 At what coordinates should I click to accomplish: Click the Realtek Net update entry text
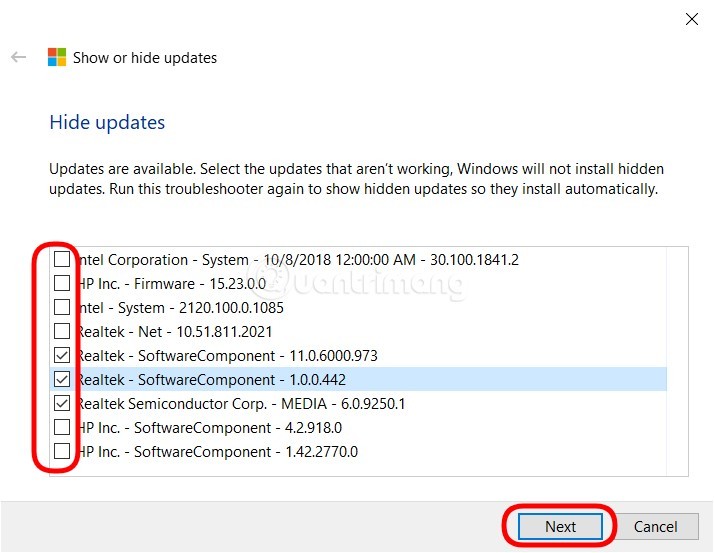pyautogui.click(x=175, y=332)
